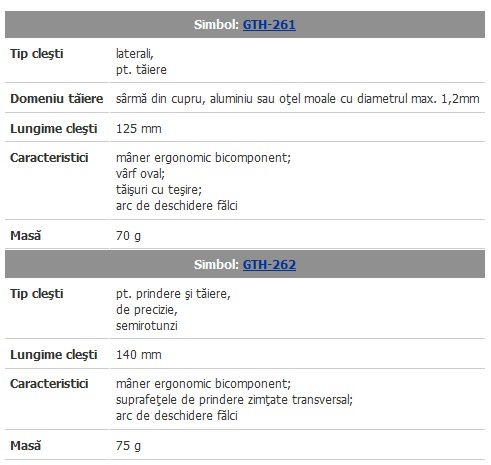This screenshot has width=491, height=465.
Task: Select the 'Domeniu tăiere' row label
Action: [57, 99]
